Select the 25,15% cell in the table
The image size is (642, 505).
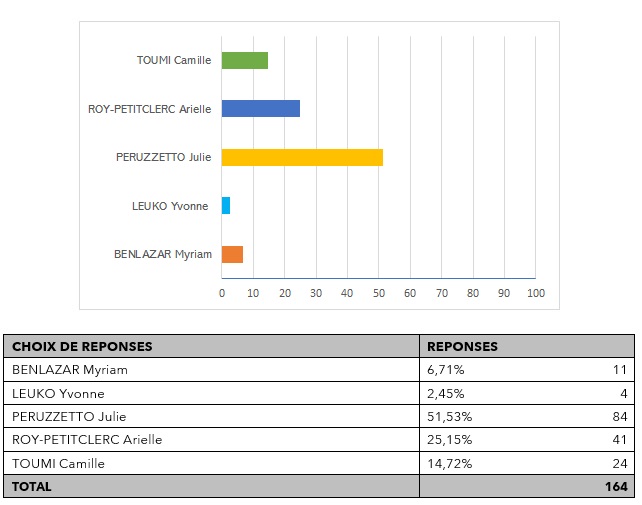[x=450, y=440]
